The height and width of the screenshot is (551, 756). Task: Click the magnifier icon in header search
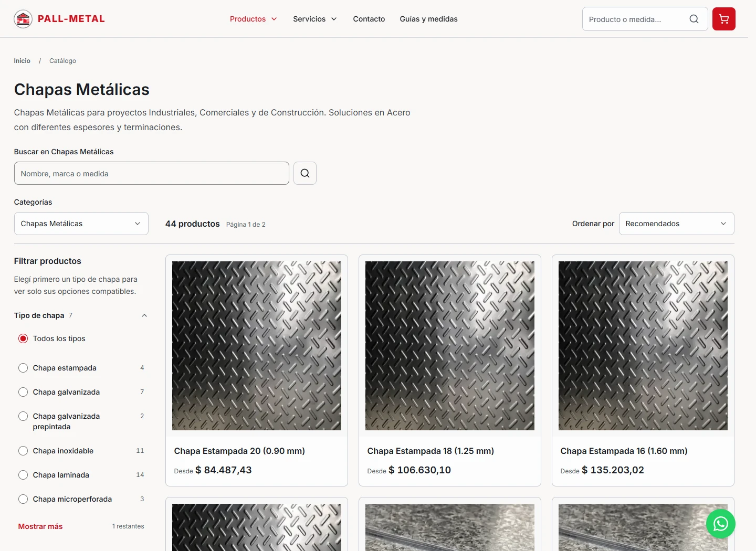click(x=694, y=19)
